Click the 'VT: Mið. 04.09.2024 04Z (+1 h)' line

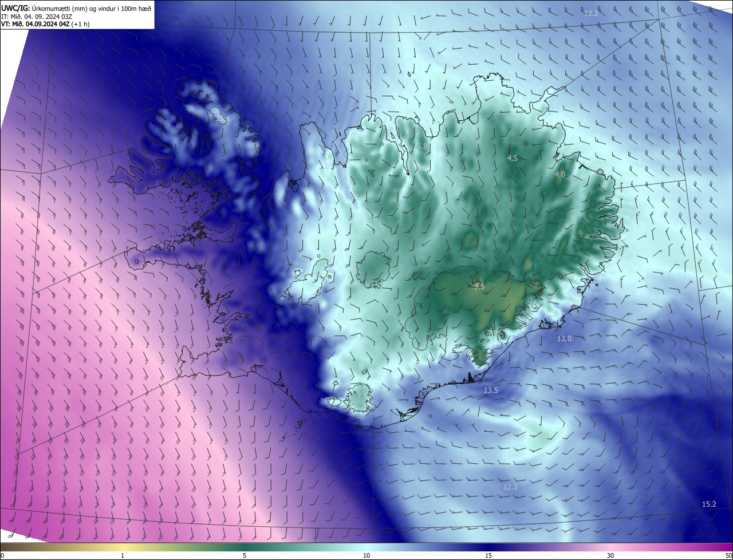click(45, 24)
